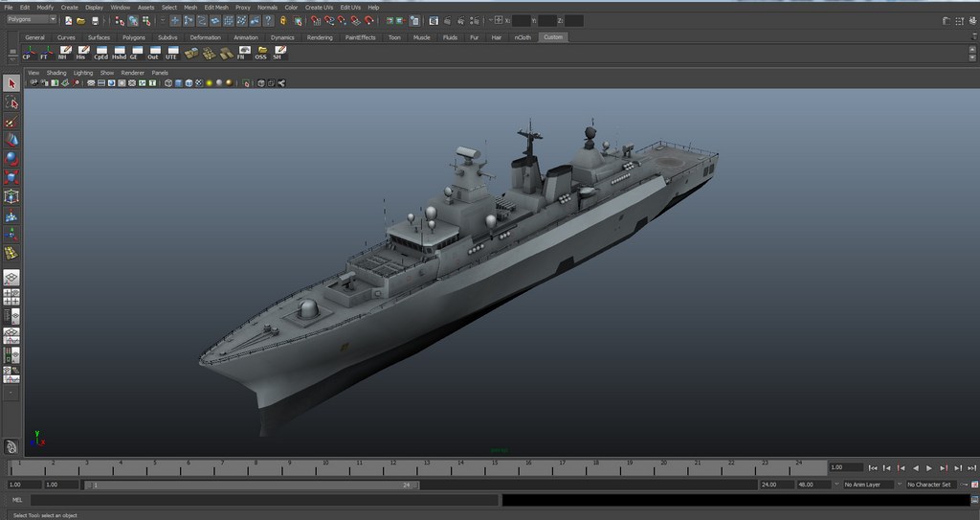Expand the No Anim Layer dropdown

pyautogui.click(x=867, y=485)
